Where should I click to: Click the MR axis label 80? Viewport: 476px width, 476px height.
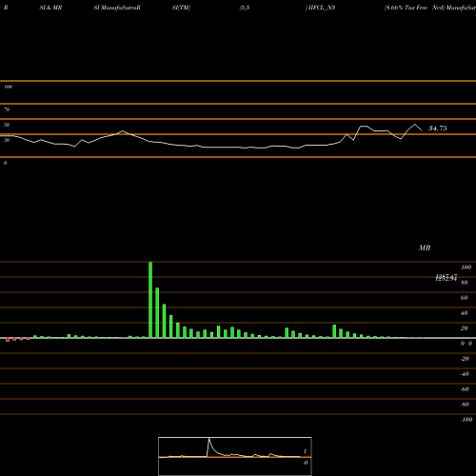(x=465, y=283)
